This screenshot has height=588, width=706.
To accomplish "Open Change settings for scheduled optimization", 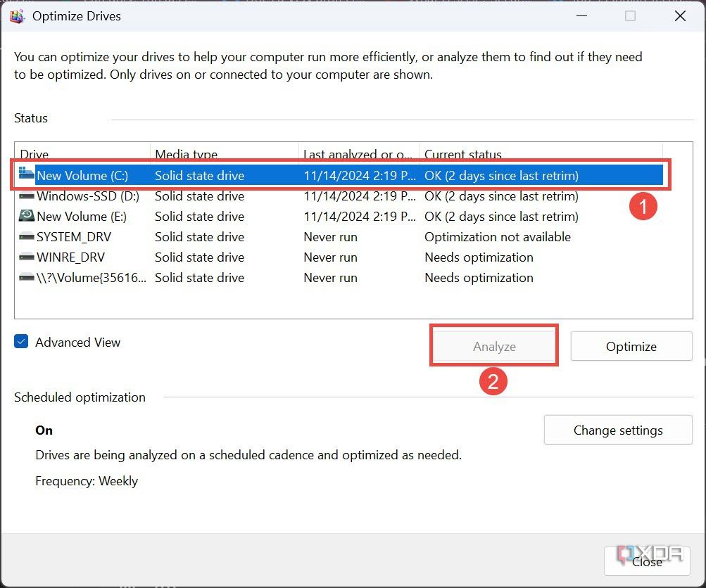I will [x=617, y=430].
